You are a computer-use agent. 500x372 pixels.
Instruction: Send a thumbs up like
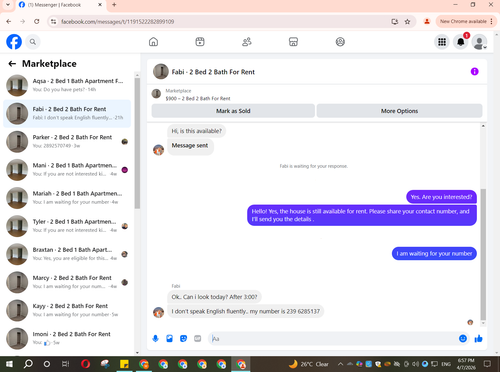click(479, 339)
